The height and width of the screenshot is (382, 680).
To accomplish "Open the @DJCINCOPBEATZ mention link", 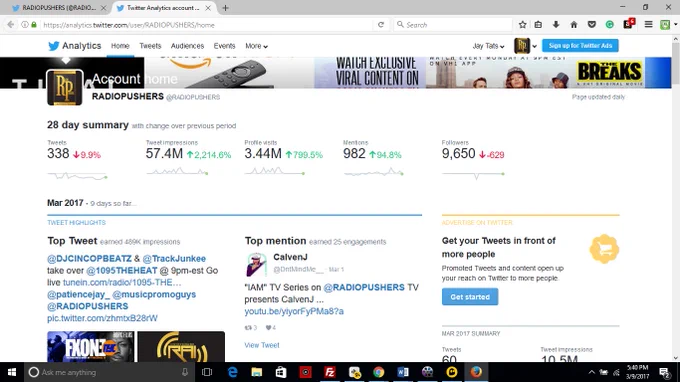I will [89, 259].
